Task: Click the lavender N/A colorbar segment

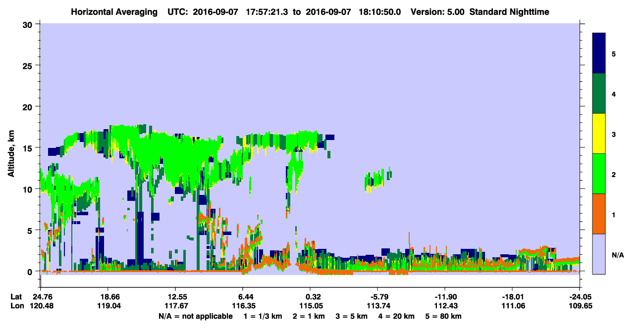Action: click(599, 253)
